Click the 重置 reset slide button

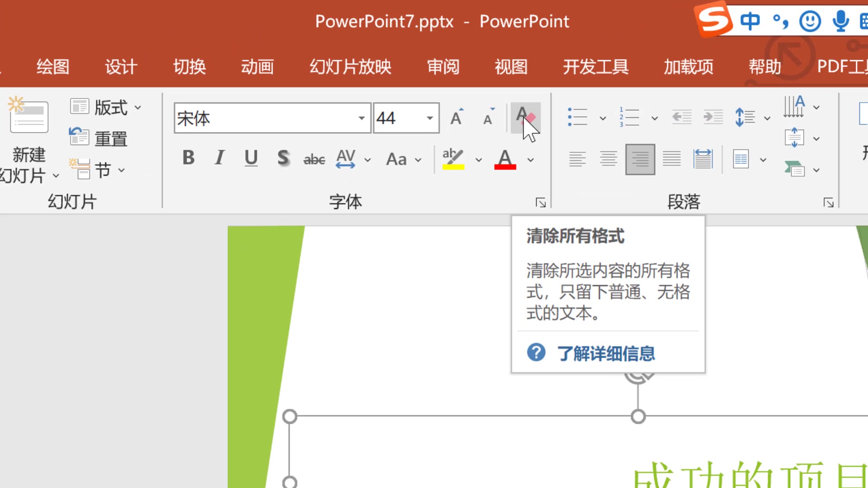click(99, 138)
